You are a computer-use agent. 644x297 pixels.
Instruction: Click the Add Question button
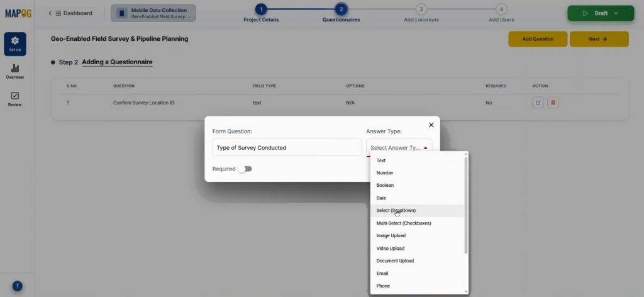click(538, 39)
